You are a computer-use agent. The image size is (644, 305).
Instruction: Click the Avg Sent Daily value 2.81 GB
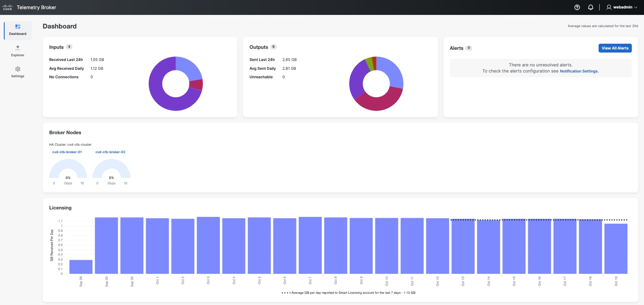pyautogui.click(x=289, y=68)
